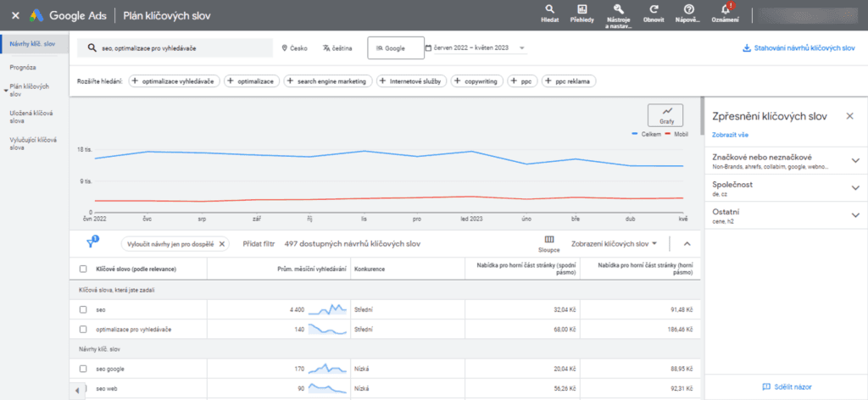
Task: Open Nástroje a nastavení wrench icon
Action: tap(619, 9)
